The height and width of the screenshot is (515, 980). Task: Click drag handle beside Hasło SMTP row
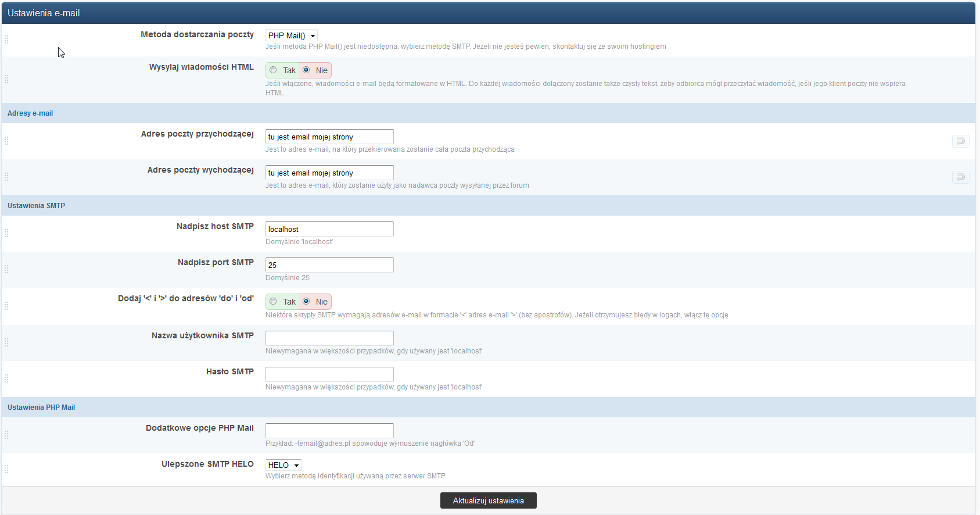tap(6, 378)
